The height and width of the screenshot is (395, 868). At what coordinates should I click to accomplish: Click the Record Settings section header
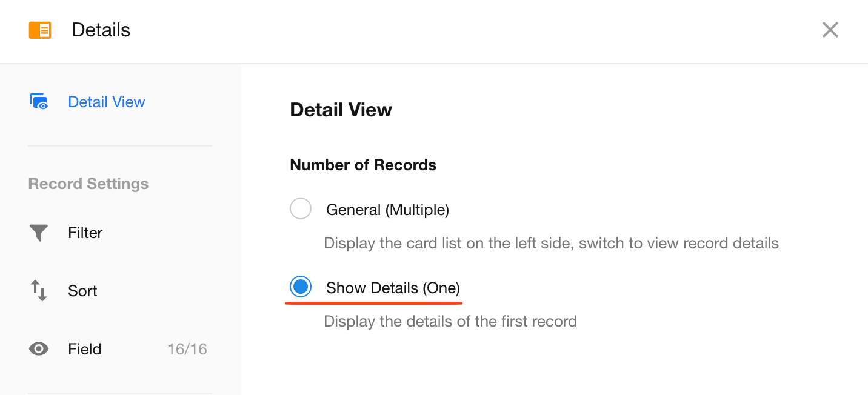point(88,184)
